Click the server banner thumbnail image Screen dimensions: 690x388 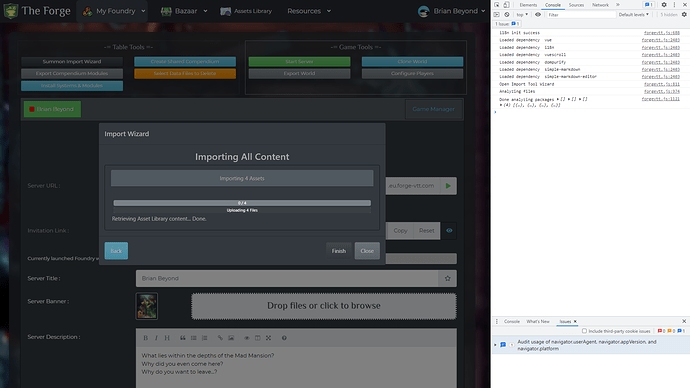(147, 306)
